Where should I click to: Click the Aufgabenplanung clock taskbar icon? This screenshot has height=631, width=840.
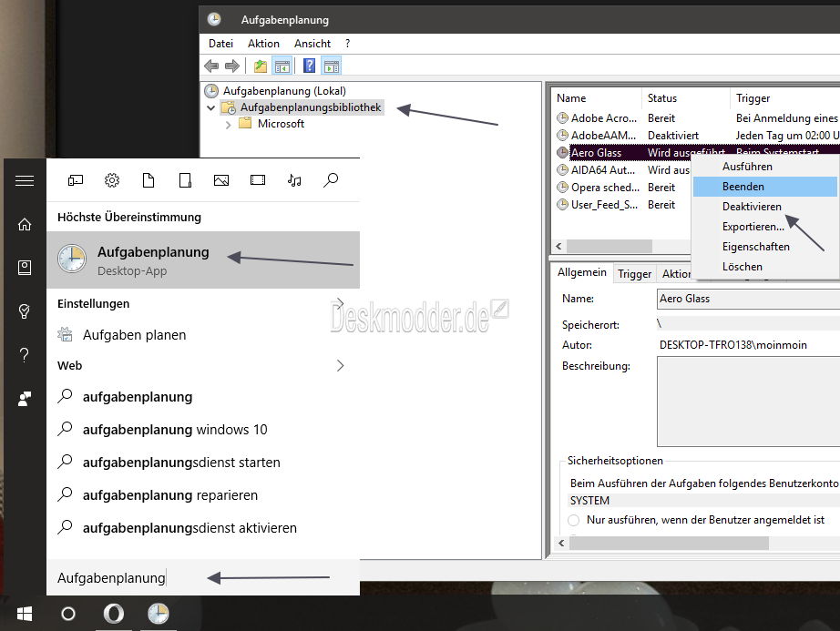[x=158, y=614]
